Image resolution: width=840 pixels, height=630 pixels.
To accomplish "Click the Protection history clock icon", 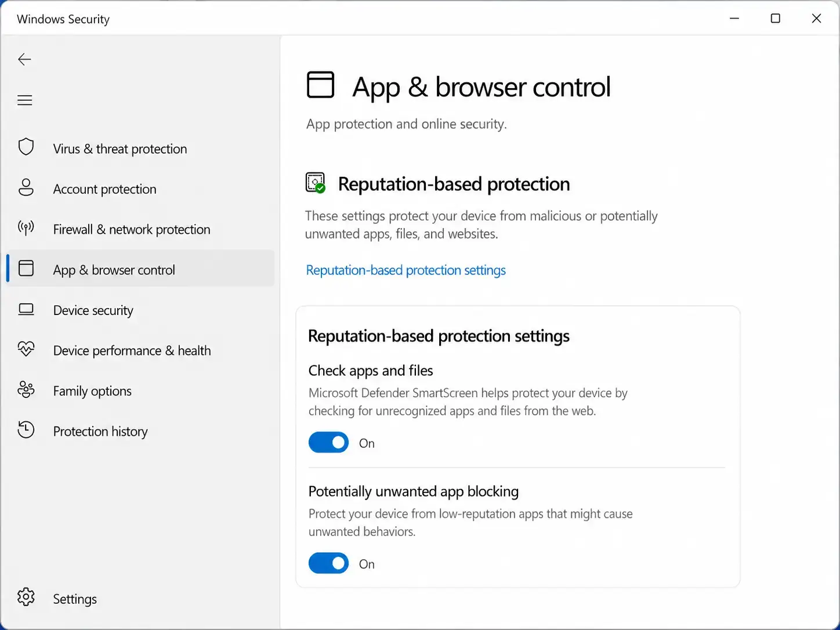I will [x=26, y=430].
